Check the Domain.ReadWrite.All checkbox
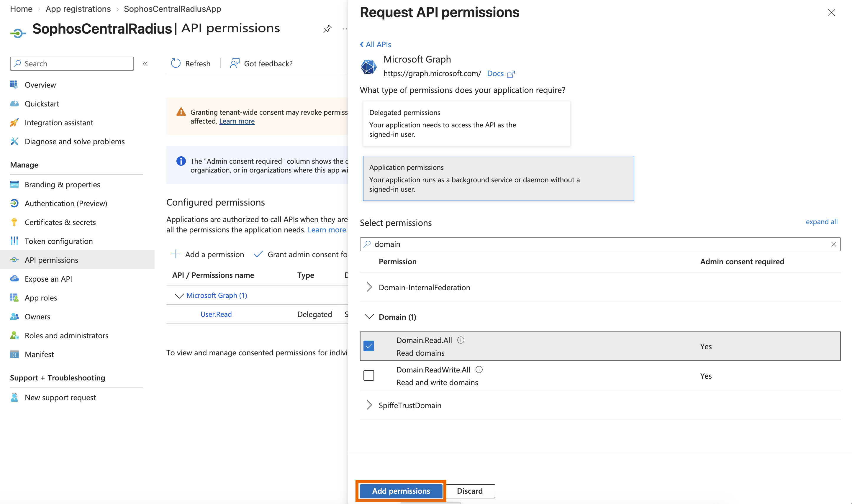This screenshot has width=852, height=504. 368,375
